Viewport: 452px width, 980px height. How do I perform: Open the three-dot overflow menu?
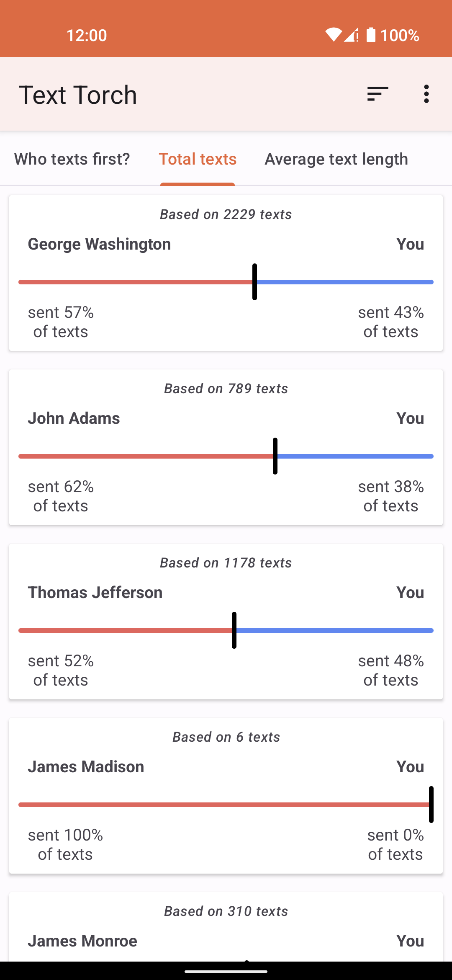pyautogui.click(x=426, y=94)
